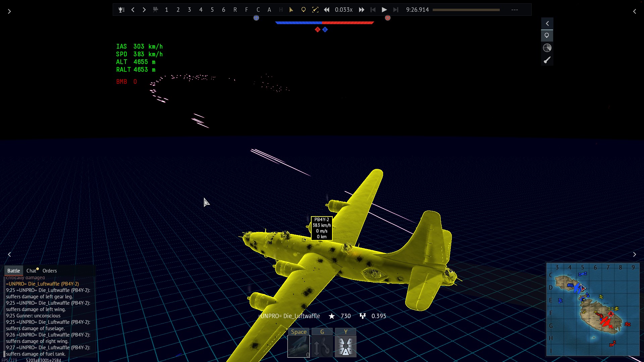
Task: Click the right mid-screen navigation chevron
Action: coord(635,254)
